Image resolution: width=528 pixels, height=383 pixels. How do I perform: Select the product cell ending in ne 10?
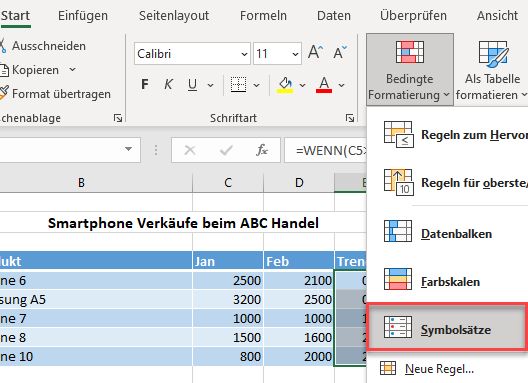(96, 356)
